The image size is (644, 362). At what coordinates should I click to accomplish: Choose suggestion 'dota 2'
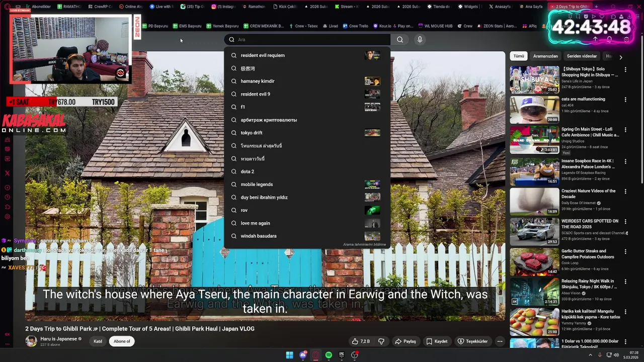307,171
